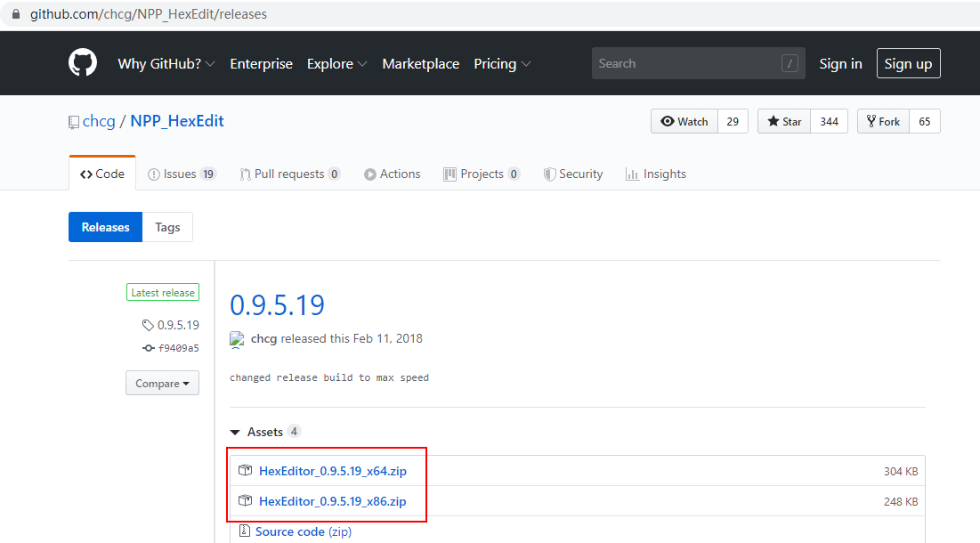Go to the Enterprise page
This screenshot has width=980, height=543.
[262, 64]
